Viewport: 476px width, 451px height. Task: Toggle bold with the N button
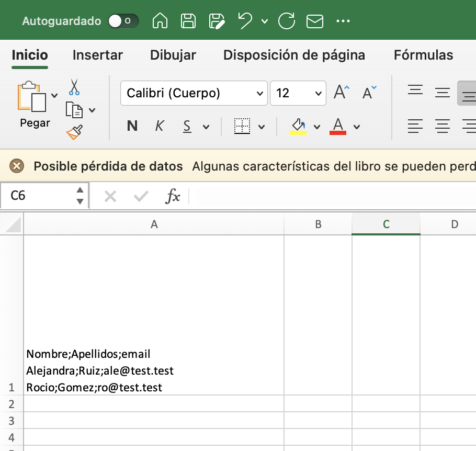point(132,126)
